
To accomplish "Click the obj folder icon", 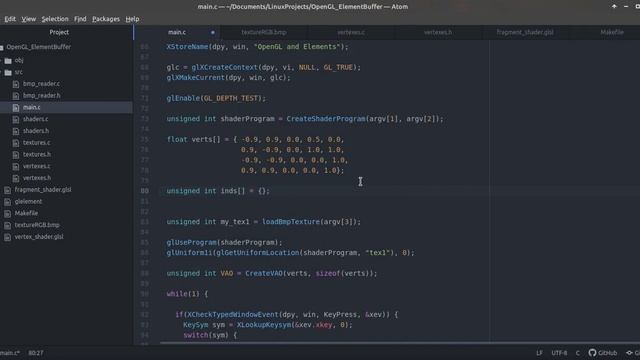I will tap(8, 61).
